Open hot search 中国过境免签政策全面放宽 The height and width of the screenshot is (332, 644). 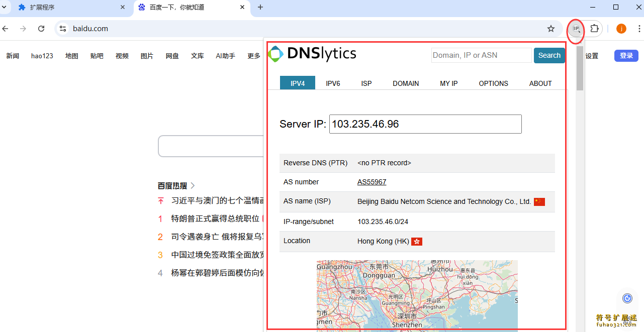(217, 255)
